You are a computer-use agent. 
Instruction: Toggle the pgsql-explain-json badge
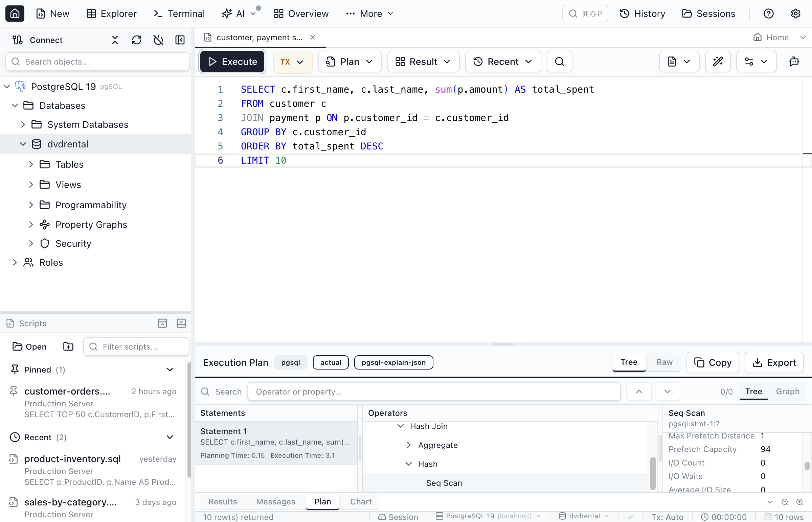393,362
